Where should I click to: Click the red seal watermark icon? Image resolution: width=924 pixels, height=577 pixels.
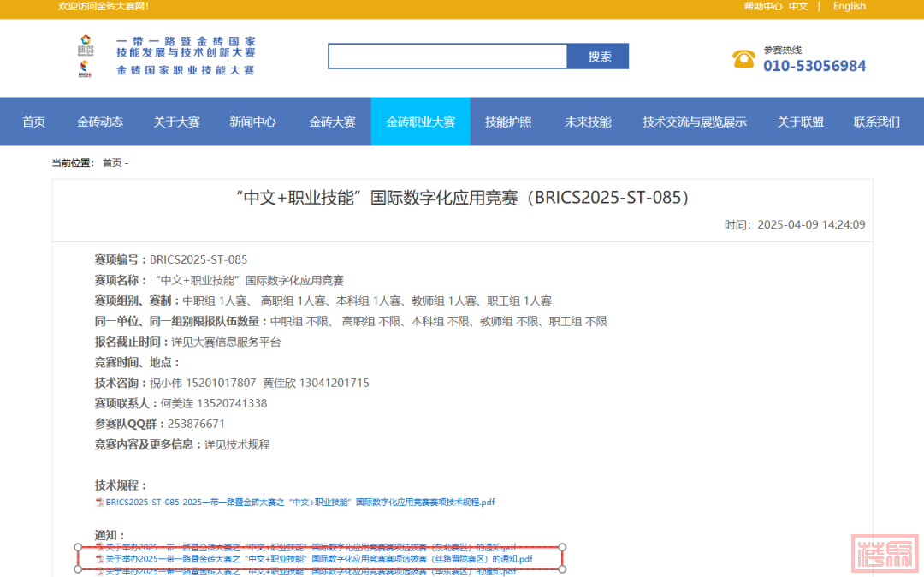pos(885,552)
